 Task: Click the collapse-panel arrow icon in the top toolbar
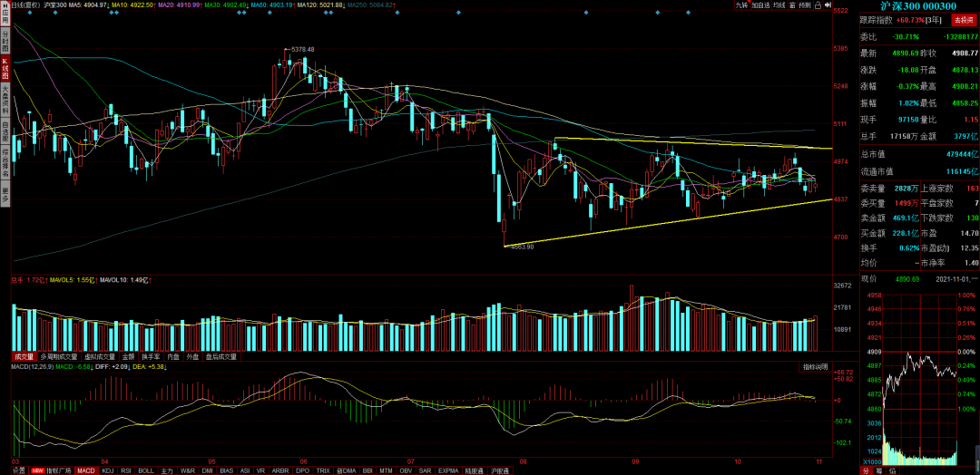click(x=828, y=5)
